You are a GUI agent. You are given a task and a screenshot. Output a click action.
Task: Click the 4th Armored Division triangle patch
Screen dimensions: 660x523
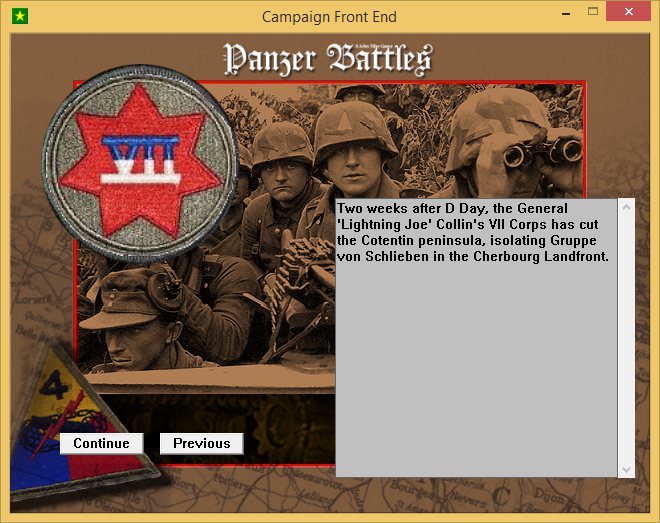78,425
